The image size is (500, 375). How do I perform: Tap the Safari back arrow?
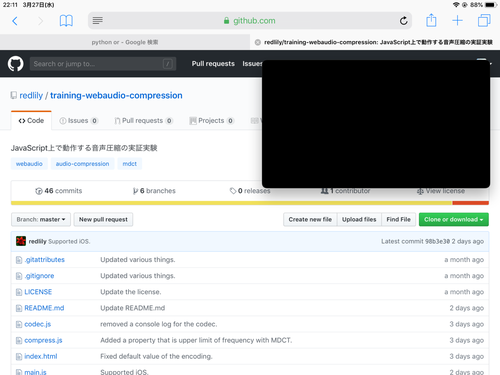click(x=15, y=21)
